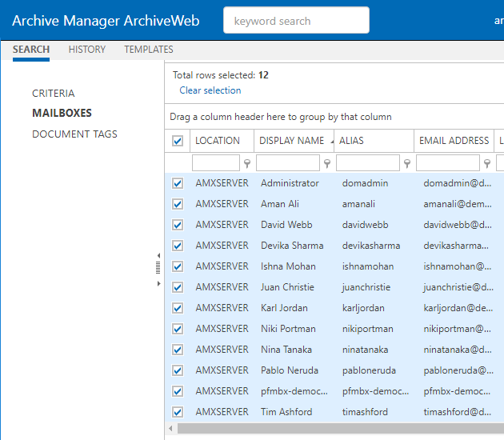Untick the Tim Ashford row checkbox

(x=178, y=412)
